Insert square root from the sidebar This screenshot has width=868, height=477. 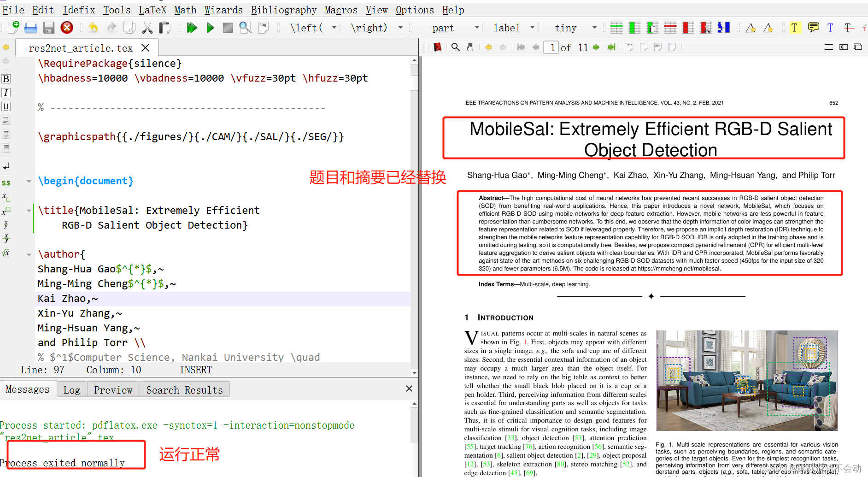click(x=6, y=253)
